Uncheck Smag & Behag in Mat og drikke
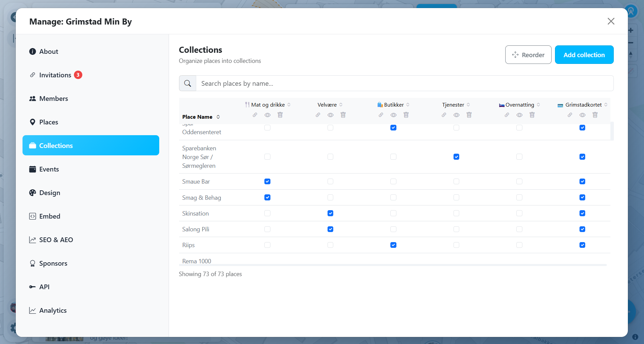 pos(267,197)
